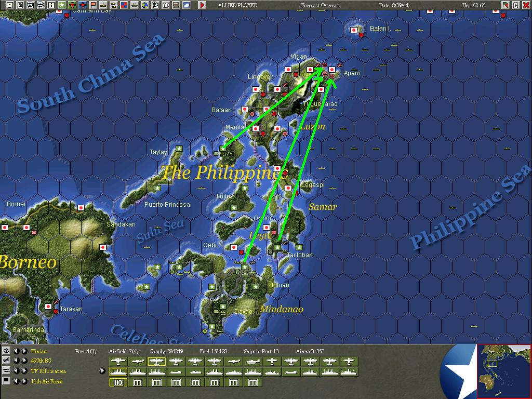Click the ship icon beside TF 1011

tap(6, 370)
